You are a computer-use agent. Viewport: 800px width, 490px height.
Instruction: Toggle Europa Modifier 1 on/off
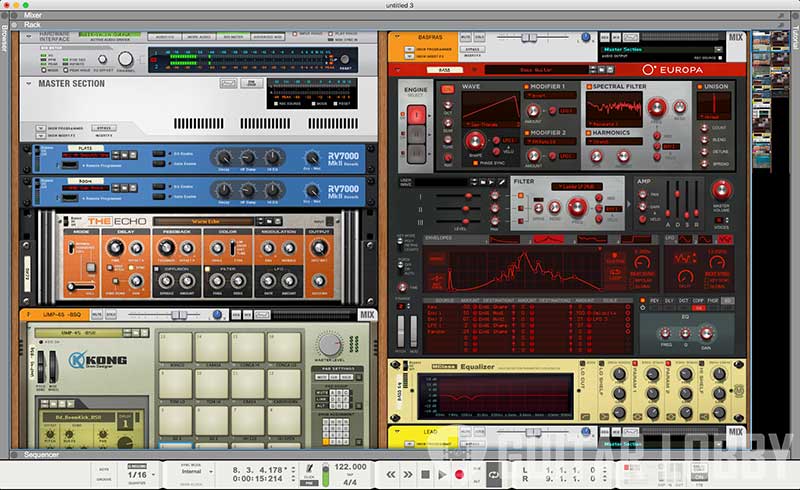tap(527, 86)
